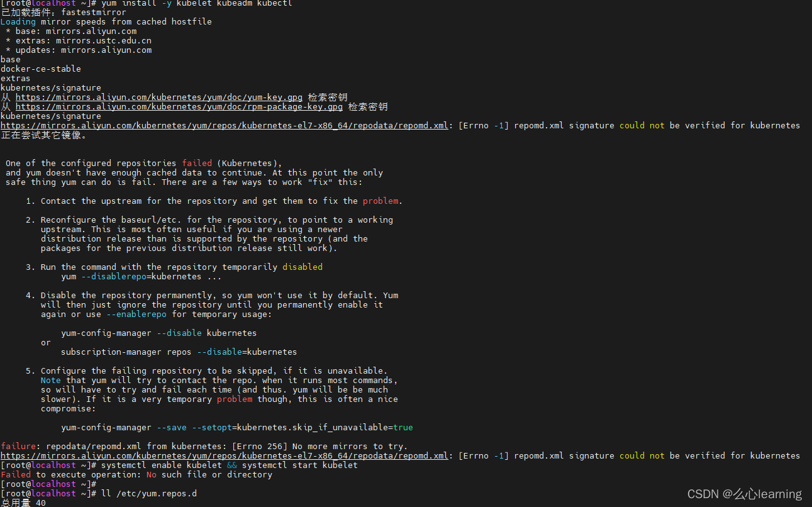Click the '* updates: mirrors.aliyun.com' line
Viewport: 812px width, 507px height.
tap(79, 50)
